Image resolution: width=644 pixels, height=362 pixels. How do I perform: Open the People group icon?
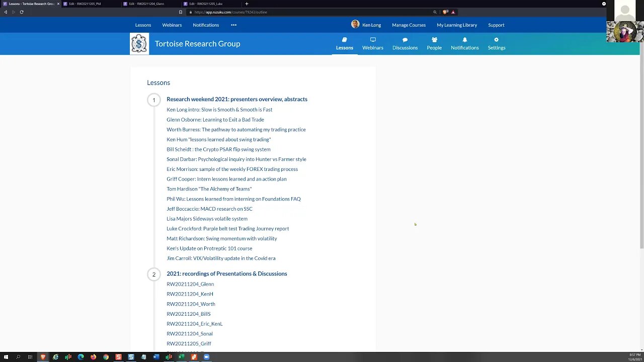434,40
